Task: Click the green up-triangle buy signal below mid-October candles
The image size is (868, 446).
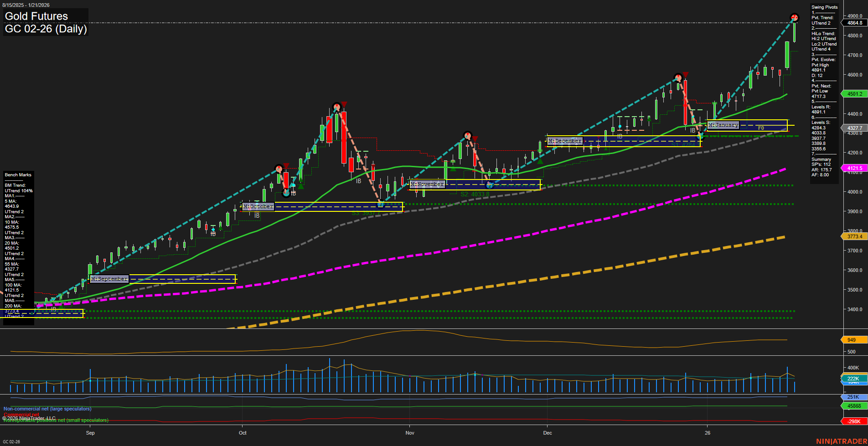Action: (300, 186)
